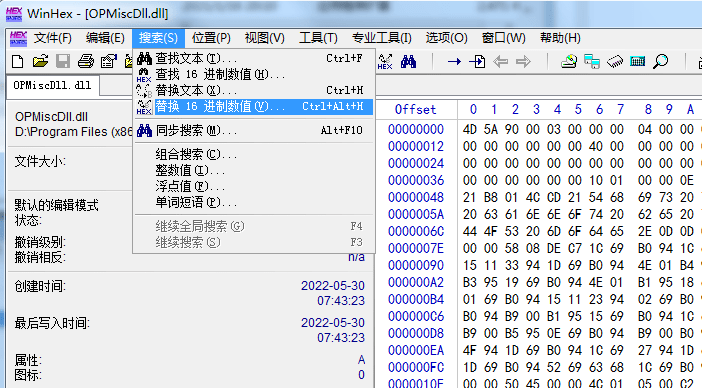
Task: Click the Go To Offset arrow icon
Action: [454, 61]
